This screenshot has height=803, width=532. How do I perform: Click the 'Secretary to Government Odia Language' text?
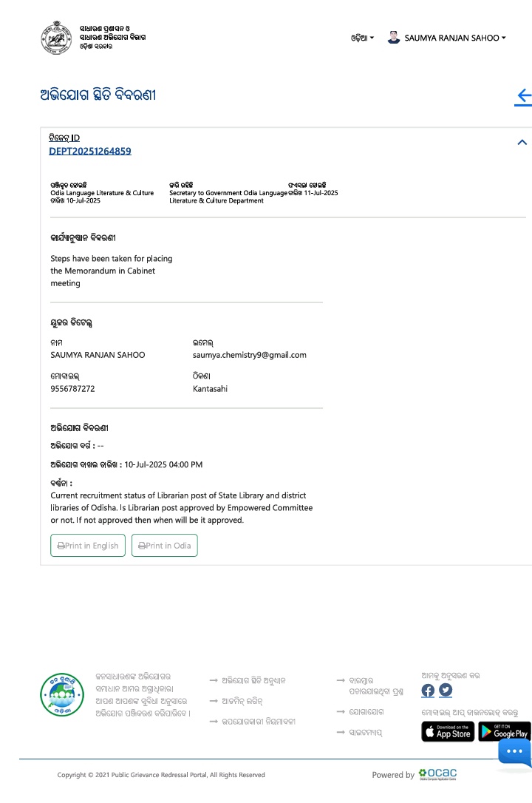tap(228, 193)
